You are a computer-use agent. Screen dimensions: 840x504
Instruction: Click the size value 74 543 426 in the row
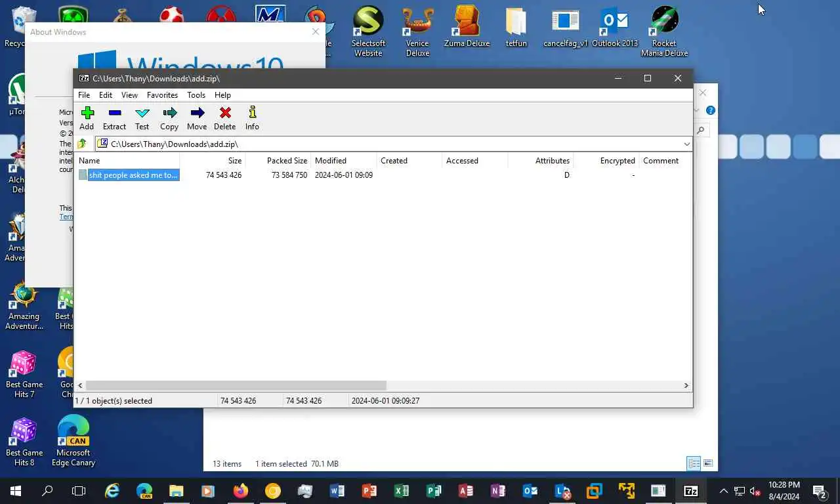[x=224, y=175]
